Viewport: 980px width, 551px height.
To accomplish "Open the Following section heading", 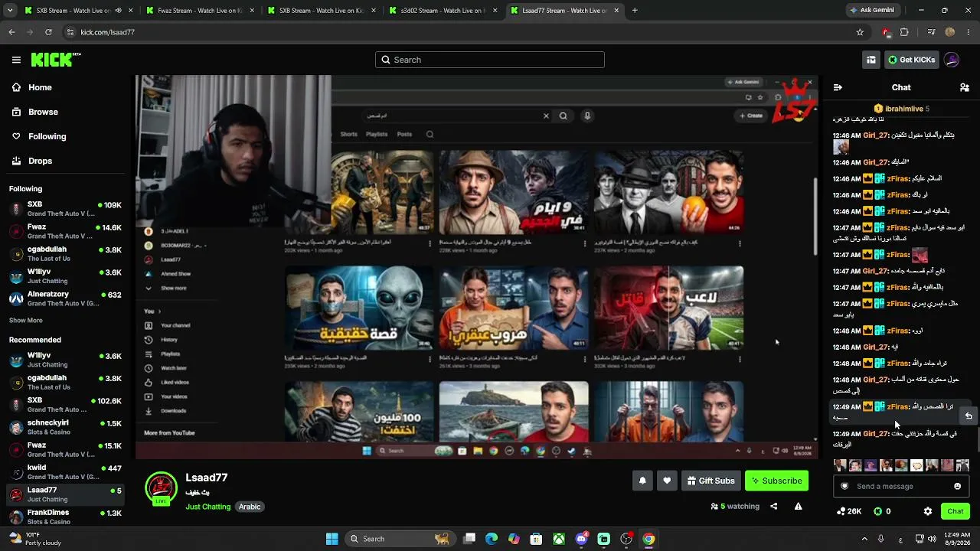I will tap(25, 188).
